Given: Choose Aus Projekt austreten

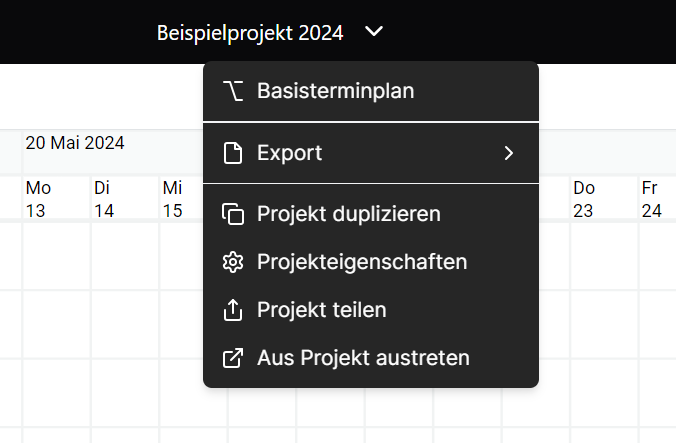Looking at the screenshot, I should pyautogui.click(x=371, y=358).
